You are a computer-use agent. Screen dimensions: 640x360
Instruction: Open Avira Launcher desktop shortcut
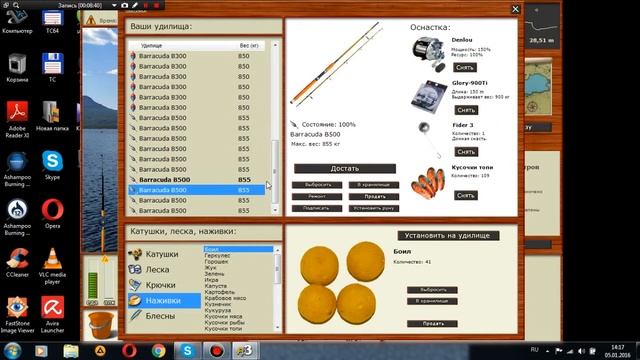tap(52, 315)
